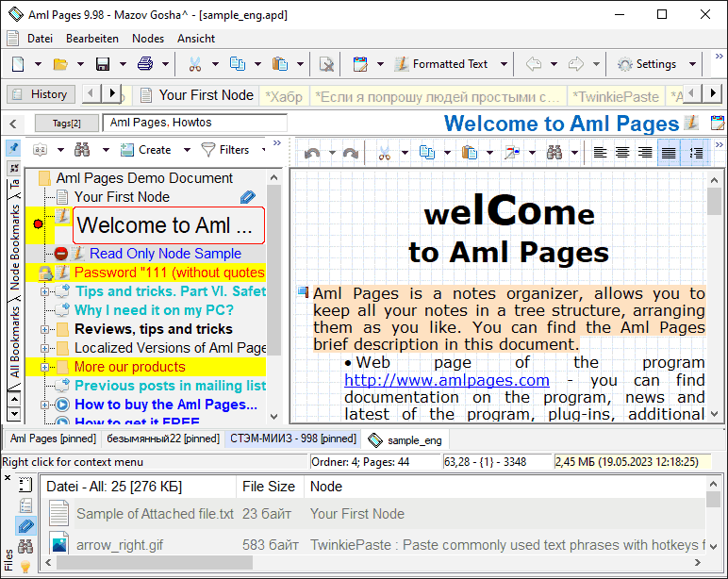Cut with the scissors icon in the main toolbar
This screenshot has height=579, width=728.
[195, 64]
